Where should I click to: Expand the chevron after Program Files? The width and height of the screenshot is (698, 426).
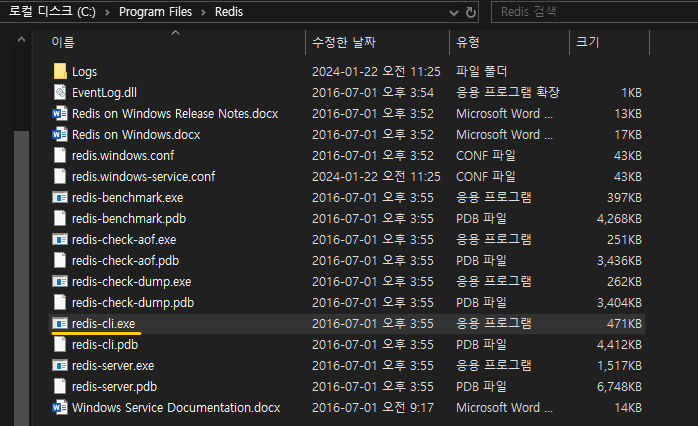point(203,12)
